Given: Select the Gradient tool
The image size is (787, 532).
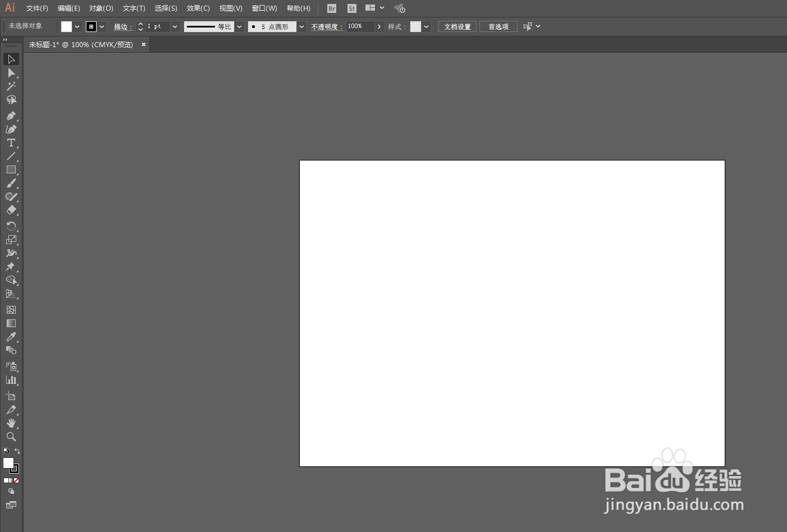Looking at the screenshot, I should click(x=11, y=323).
